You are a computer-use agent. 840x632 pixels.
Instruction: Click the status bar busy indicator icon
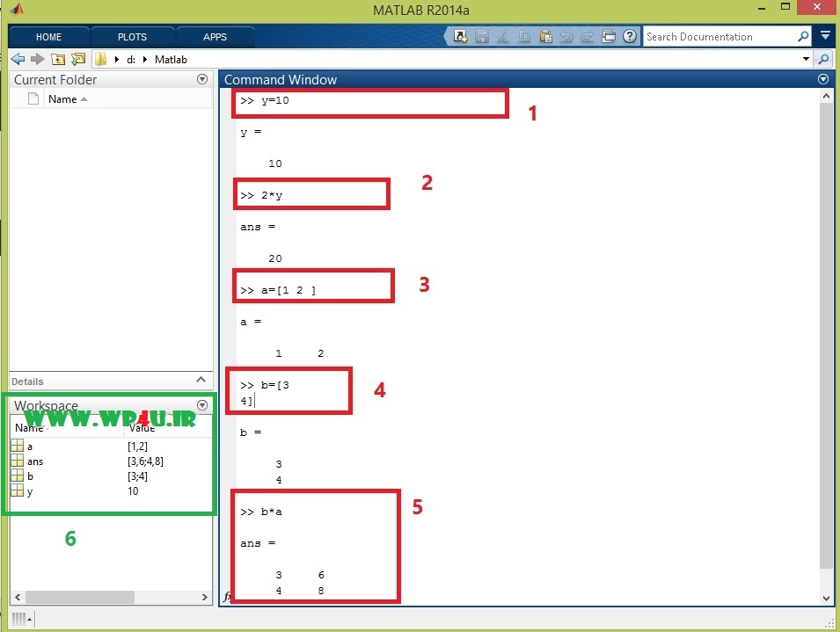coord(21,619)
